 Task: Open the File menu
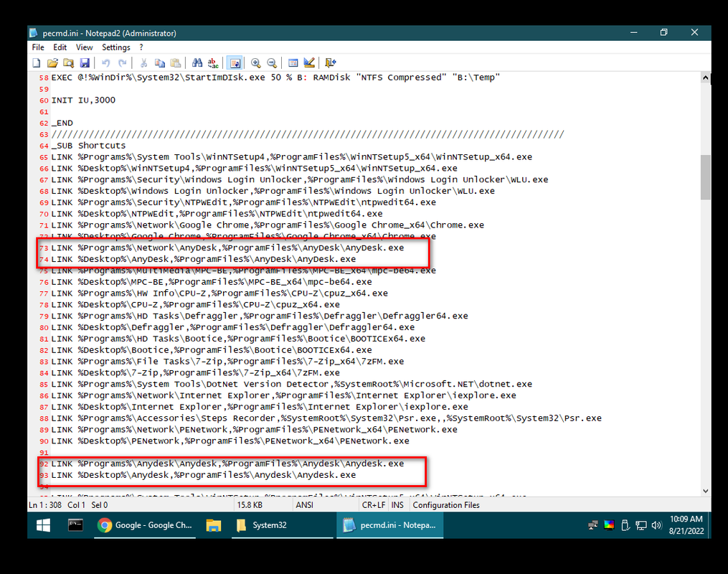38,47
